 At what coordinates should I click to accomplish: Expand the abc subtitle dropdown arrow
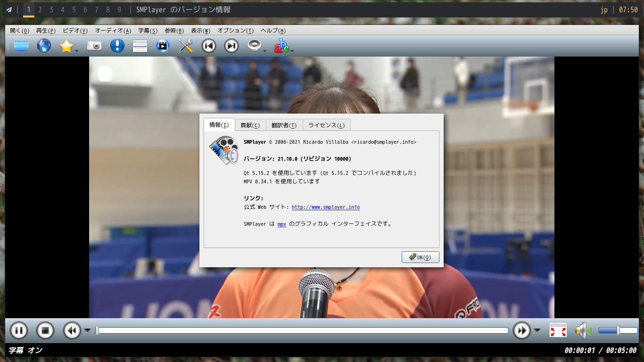point(292,51)
